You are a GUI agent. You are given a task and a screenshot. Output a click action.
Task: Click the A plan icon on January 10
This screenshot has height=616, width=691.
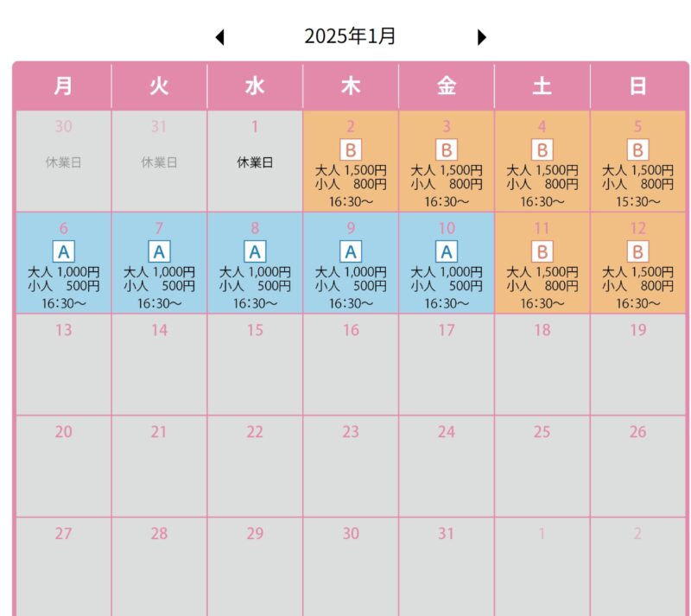446,252
